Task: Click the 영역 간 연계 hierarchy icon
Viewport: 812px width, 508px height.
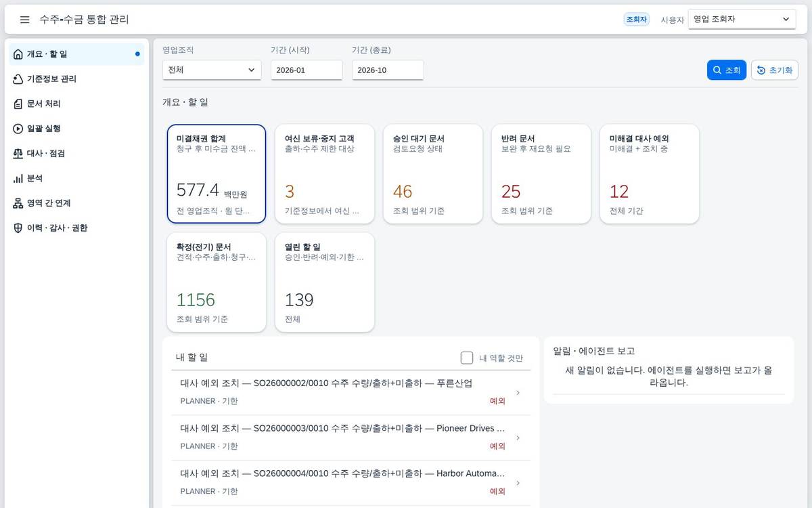Action: coord(18,203)
